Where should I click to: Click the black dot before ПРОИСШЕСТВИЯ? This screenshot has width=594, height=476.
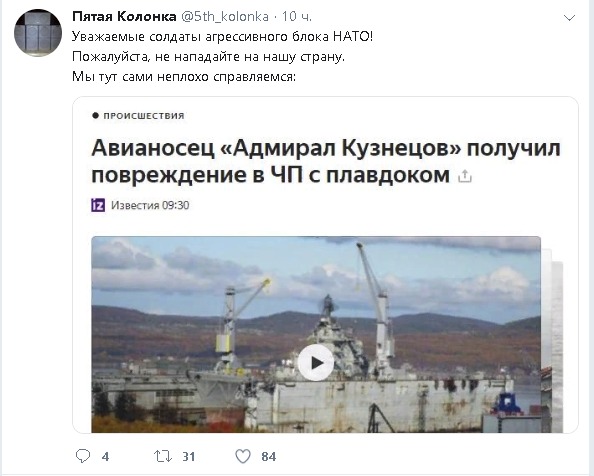(95, 115)
